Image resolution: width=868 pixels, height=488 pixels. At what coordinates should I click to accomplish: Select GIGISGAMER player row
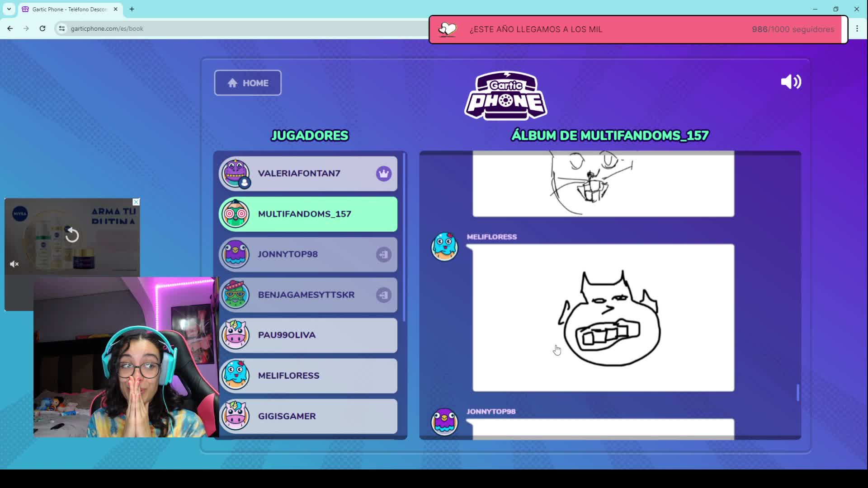click(x=308, y=416)
